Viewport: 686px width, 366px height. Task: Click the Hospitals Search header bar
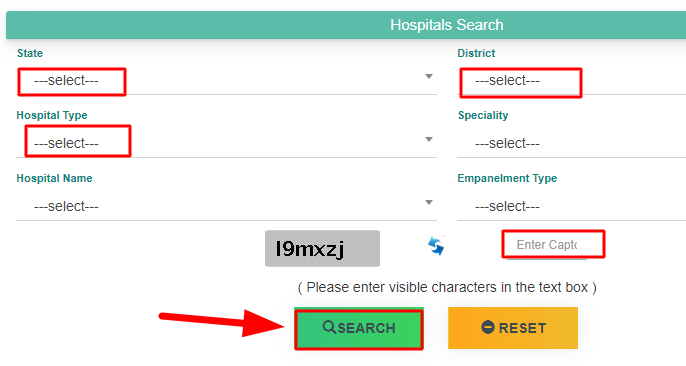pyautogui.click(x=346, y=25)
